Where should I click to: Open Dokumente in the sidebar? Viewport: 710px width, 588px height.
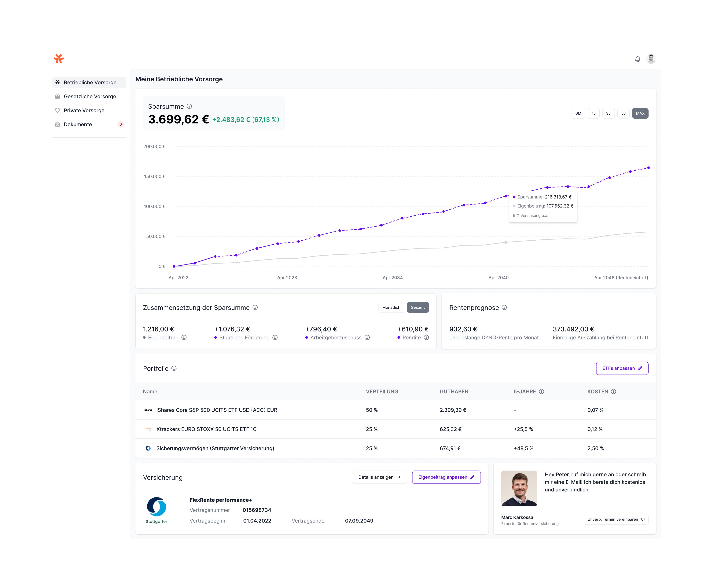coord(78,124)
